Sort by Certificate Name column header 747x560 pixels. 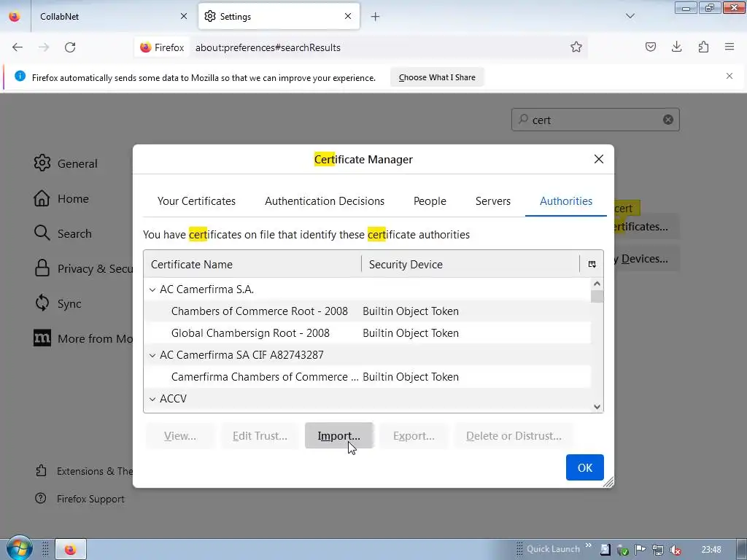(x=252, y=264)
